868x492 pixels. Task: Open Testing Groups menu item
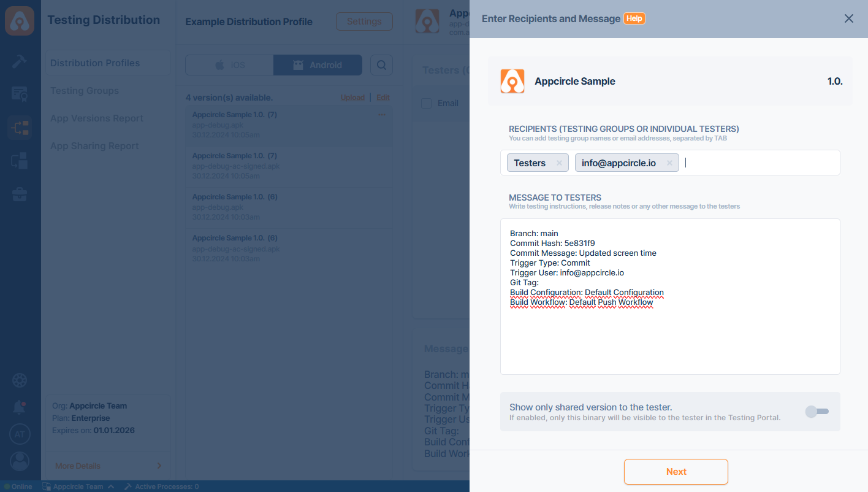click(x=85, y=91)
